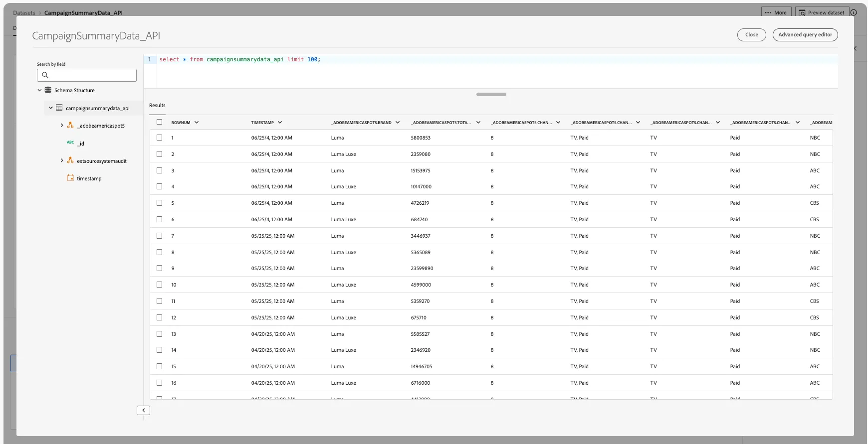Click the line number 1 gutter
868x444 pixels.
150,59
